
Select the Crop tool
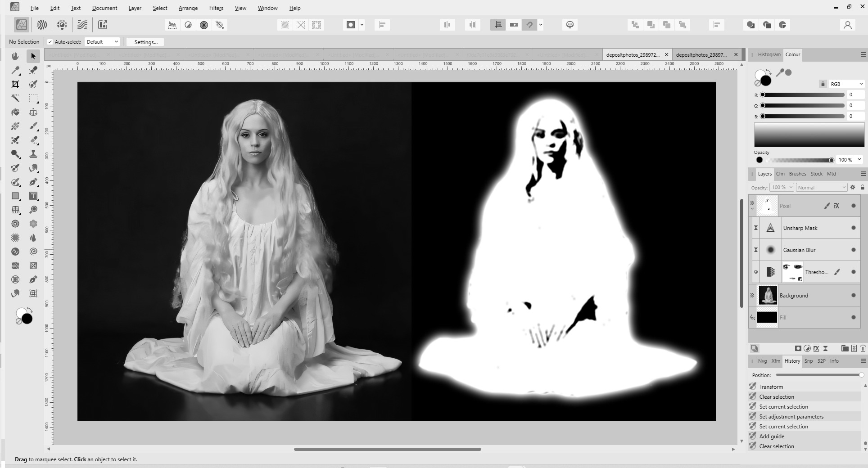[15, 84]
